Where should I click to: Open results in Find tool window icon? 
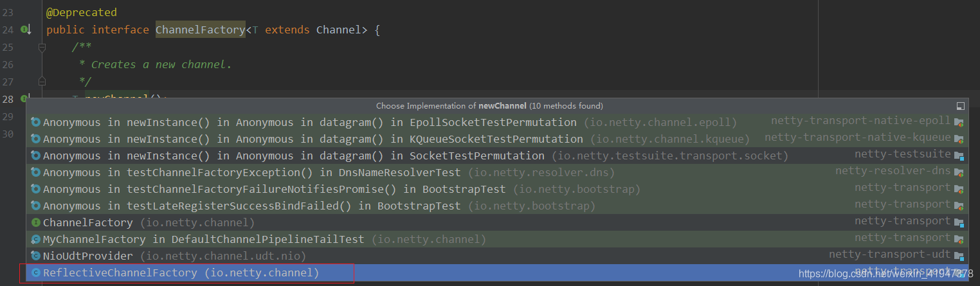click(x=961, y=106)
